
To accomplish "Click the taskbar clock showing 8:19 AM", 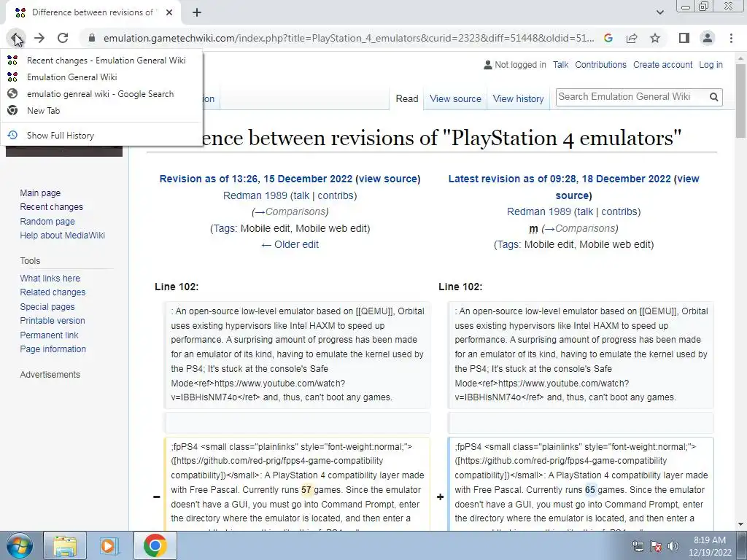I will click(709, 545).
